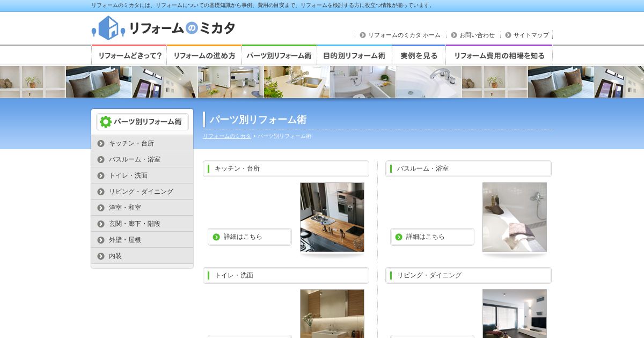Click the arrow icon beside リフォームのミカタ ホーム

click(x=363, y=35)
